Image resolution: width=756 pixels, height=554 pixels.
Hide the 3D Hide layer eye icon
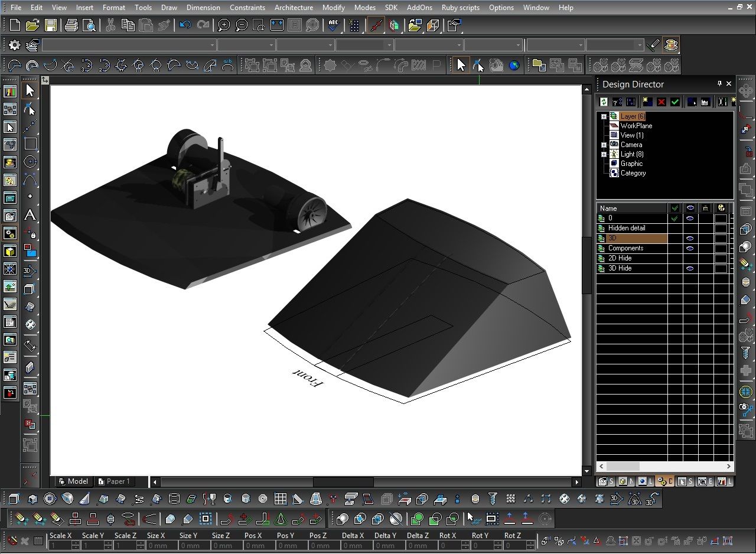click(690, 268)
